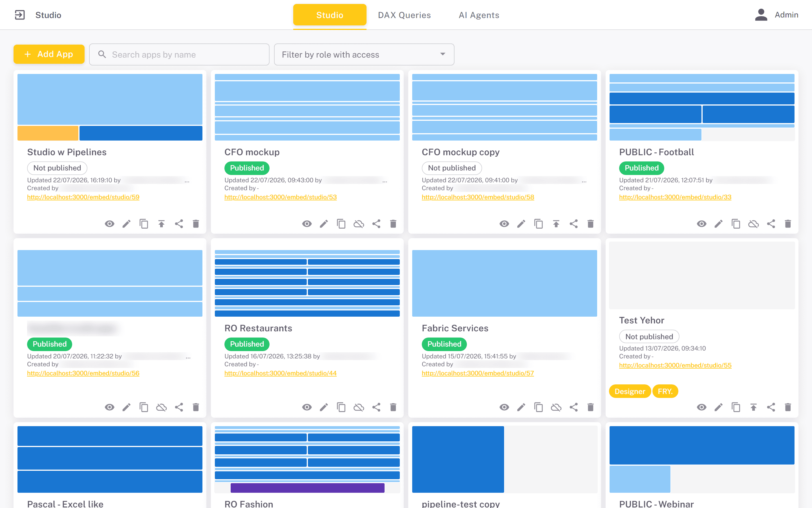Viewport: 812px width, 508px height.
Task: Open the embed/studio/53 link
Action: pyautogui.click(x=281, y=197)
